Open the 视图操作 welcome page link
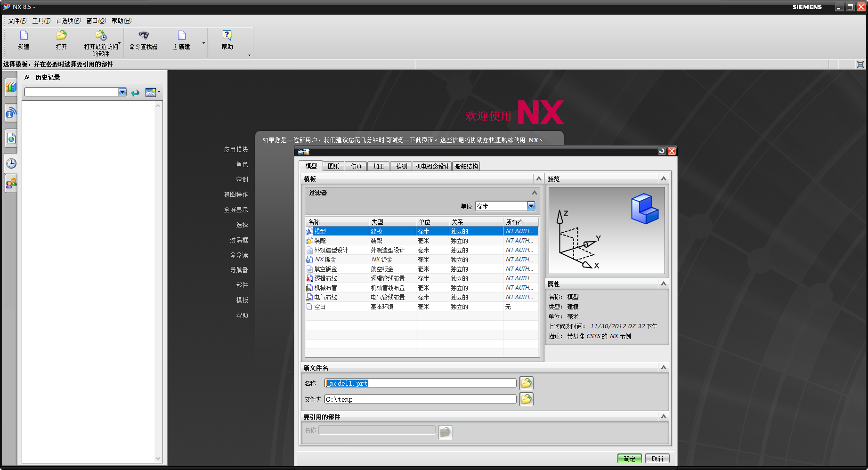The image size is (868, 470). 236,194
